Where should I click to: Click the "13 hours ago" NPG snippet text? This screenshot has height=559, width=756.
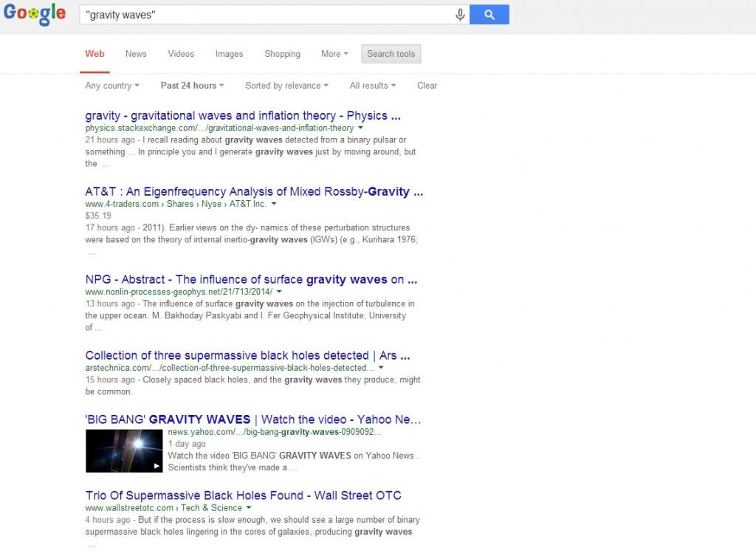point(110,303)
